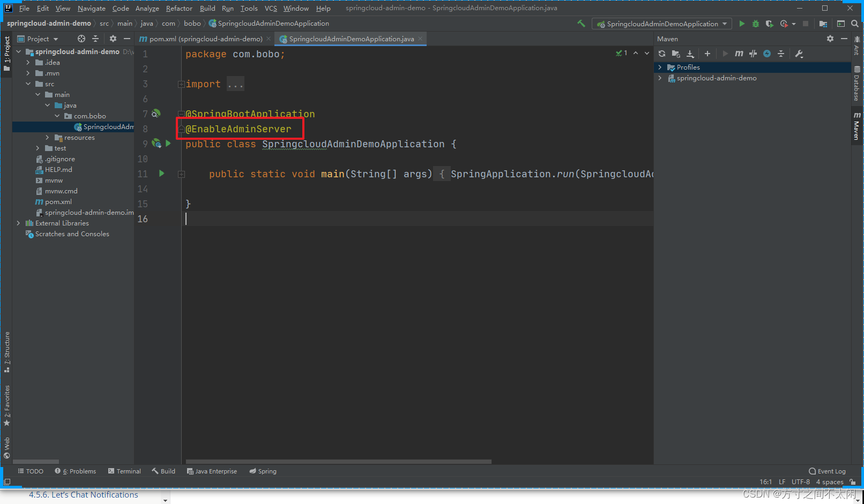Add Maven Project plus icon

[707, 54]
